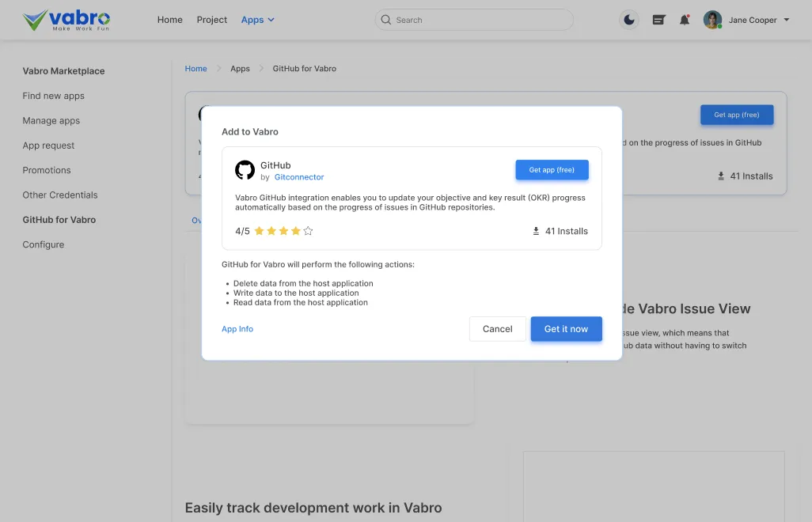
Task: Open the notifications bell
Action: pos(685,20)
